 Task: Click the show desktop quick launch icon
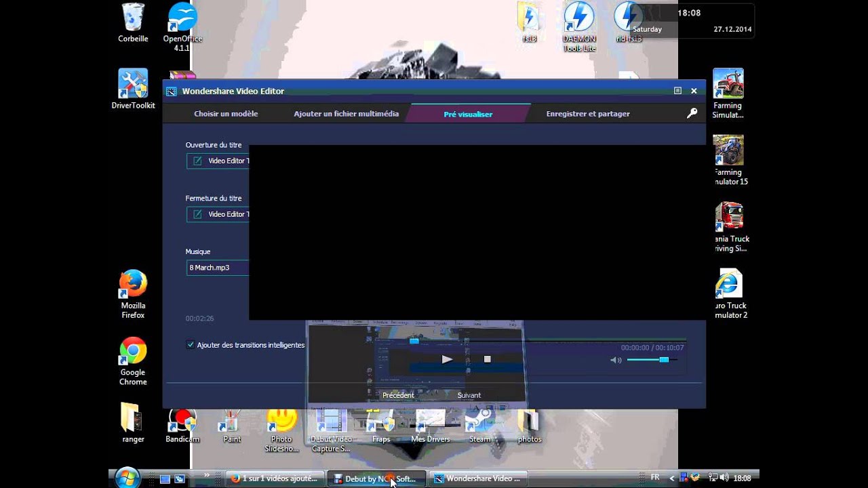point(165,479)
